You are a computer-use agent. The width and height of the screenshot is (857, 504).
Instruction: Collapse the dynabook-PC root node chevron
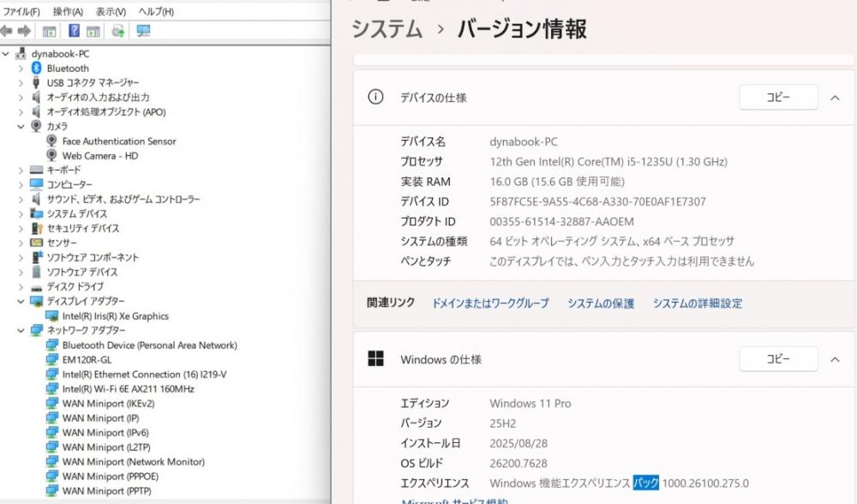click(x=5, y=53)
